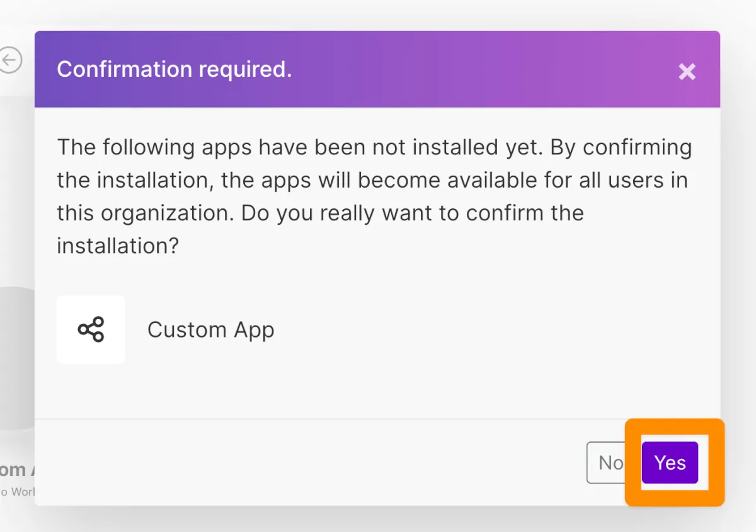
Task: Click the dialog footer left of No
Action: coord(315,463)
